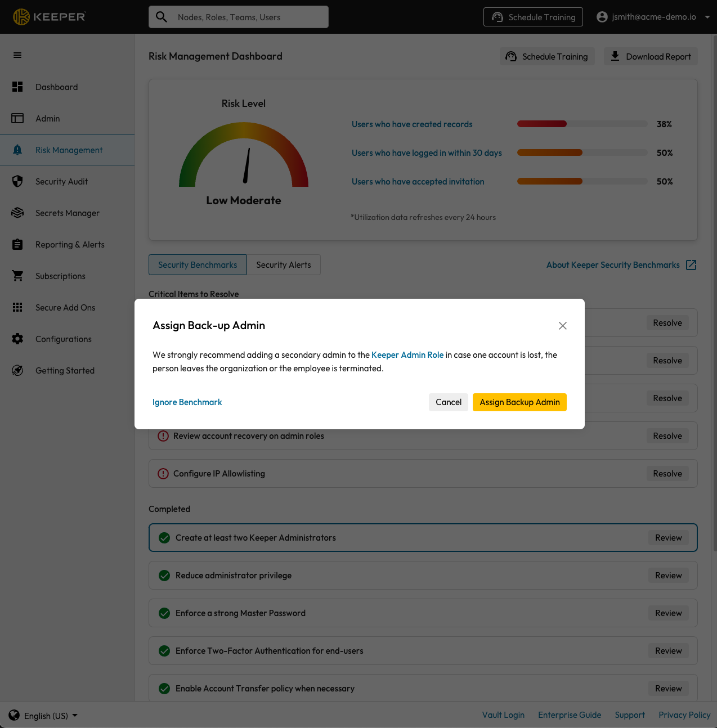Image resolution: width=717 pixels, height=728 pixels.
Task: Click Schedule Training beside Download Report
Action: pyautogui.click(x=547, y=56)
